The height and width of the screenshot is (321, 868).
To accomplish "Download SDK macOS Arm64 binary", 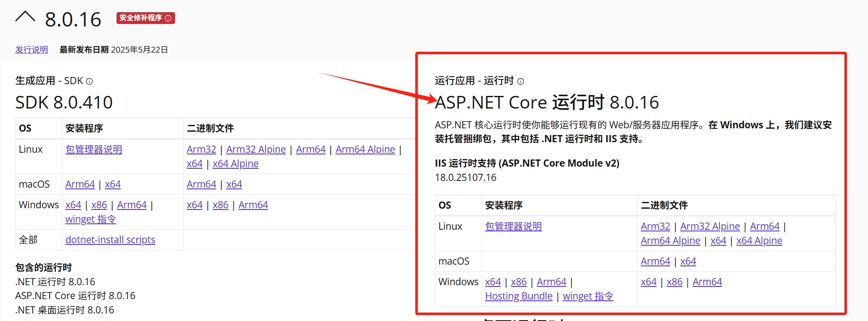I will pyautogui.click(x=202, y=184).
